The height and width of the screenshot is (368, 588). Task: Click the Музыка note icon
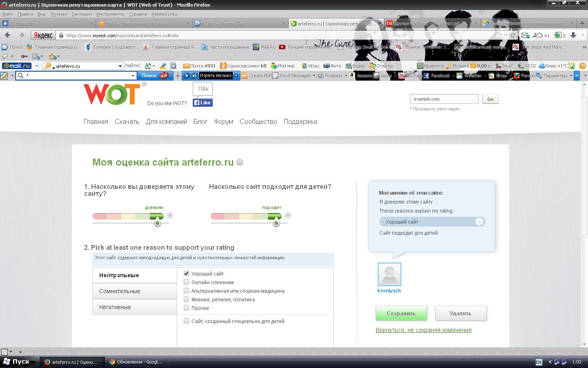[x=448, y=66]
